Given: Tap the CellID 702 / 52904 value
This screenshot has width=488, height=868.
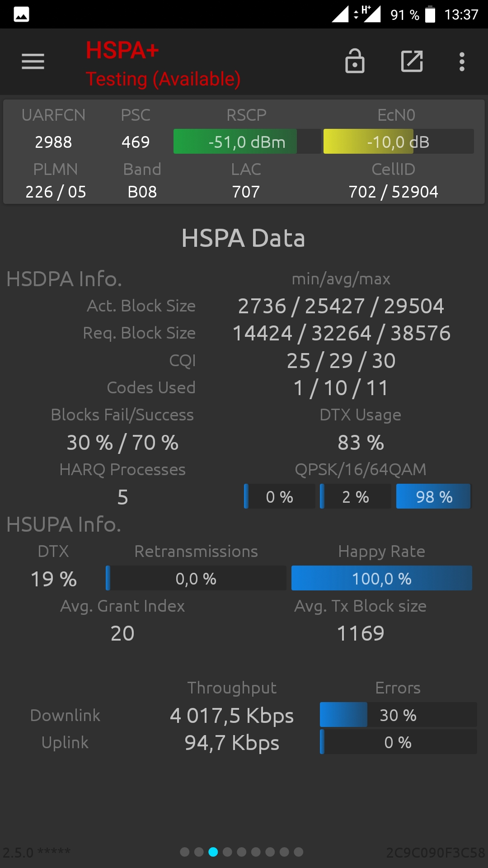Looking at the screenshot, I should [x=393, y=192].
